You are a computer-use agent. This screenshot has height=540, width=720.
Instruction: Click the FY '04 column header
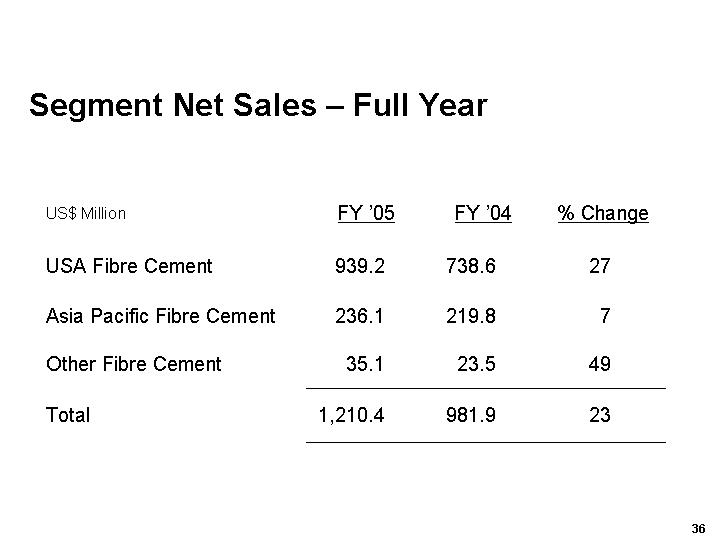(483, 213)
